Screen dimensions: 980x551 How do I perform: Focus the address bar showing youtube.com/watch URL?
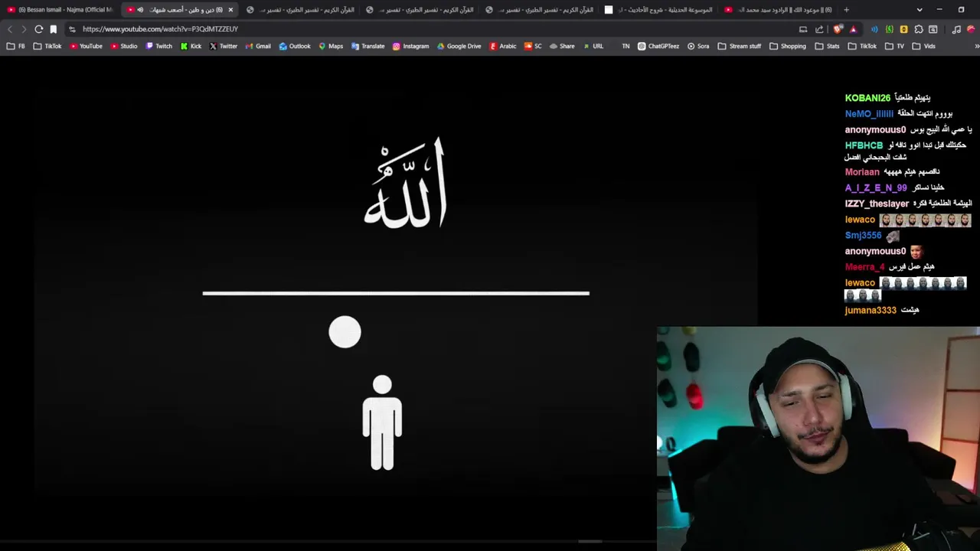pos(429,29)
